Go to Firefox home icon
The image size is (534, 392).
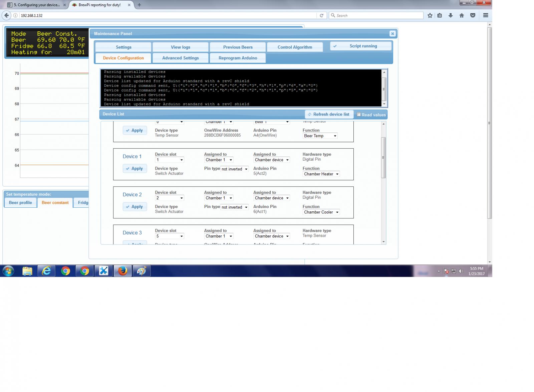coord(462,15)
